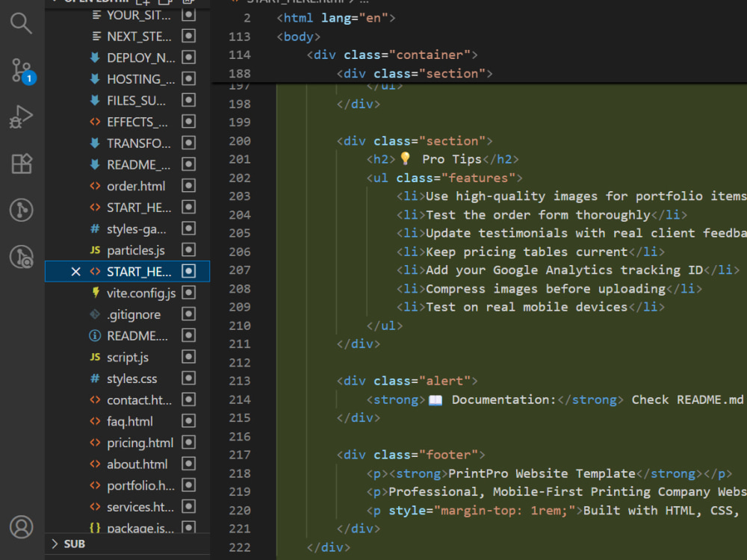Screen dimensions: 747x560
Task: Click the "Documentation:" text on line 214
Action: click(504, 399)
